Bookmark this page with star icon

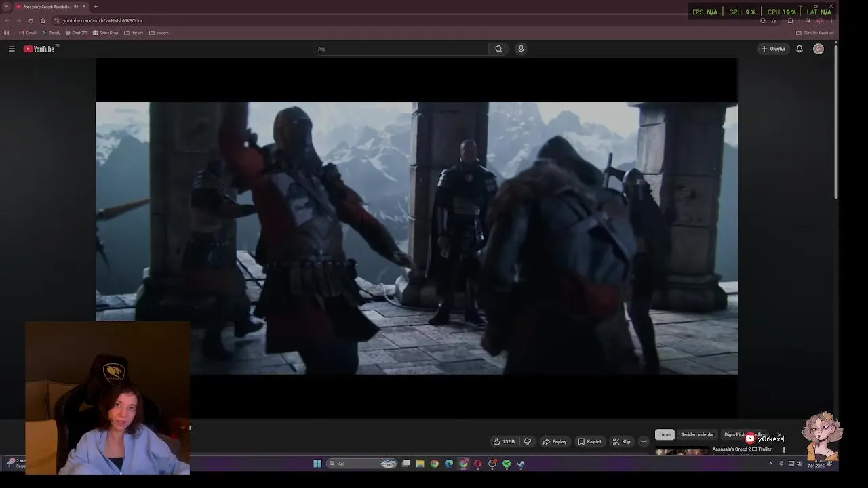click(774, 20)
